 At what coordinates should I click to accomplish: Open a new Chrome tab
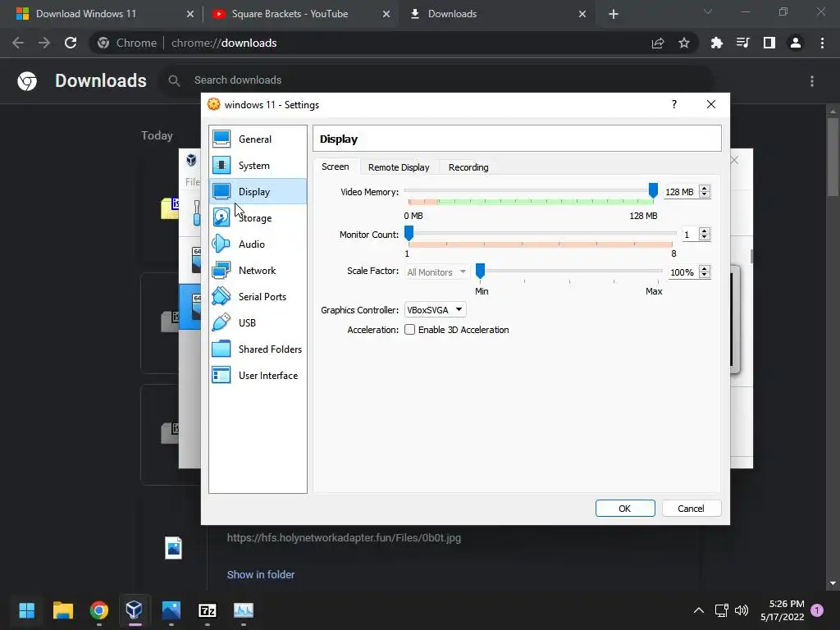[x=614, y=14]
